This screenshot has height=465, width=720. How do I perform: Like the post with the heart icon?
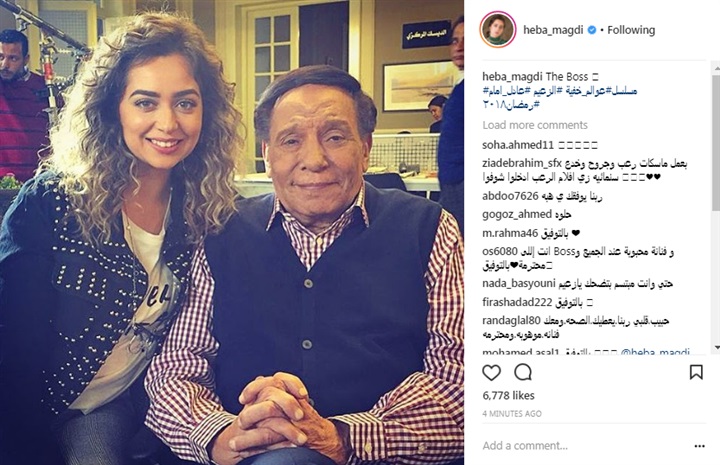pyautogui.click(x=491, y=372)
